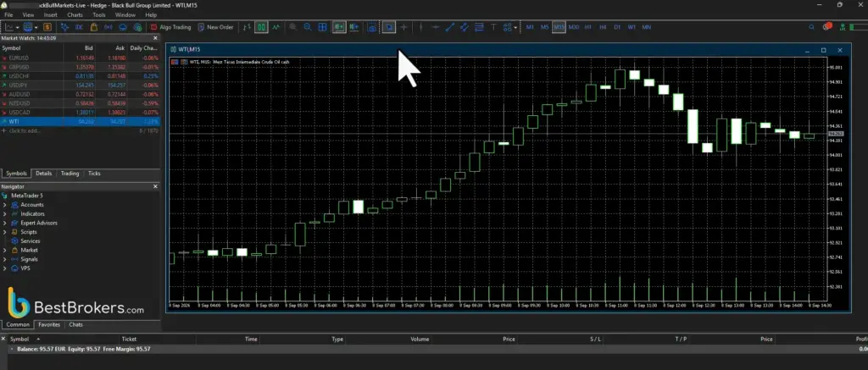This screenshot has width=868, height=370.
Task: Expand the Accounts node in Navigator
Action: coord(4,205)
